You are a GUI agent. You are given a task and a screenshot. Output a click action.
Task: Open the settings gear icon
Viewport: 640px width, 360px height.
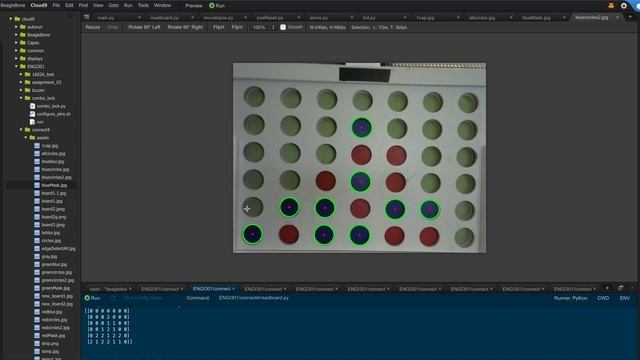click(x=624, y=6)
